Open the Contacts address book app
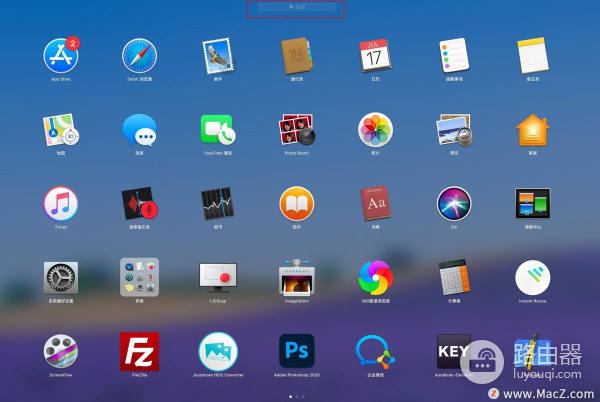 tap(297, 55)
